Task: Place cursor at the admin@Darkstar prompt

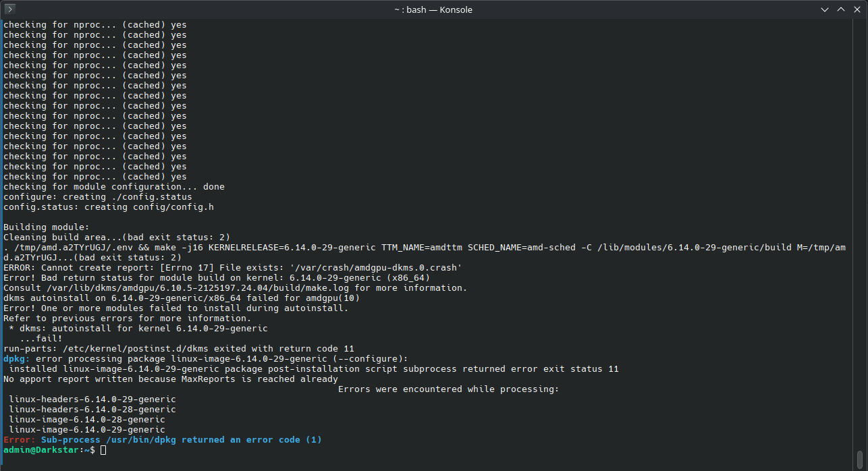Action: [x=103, y=450]
